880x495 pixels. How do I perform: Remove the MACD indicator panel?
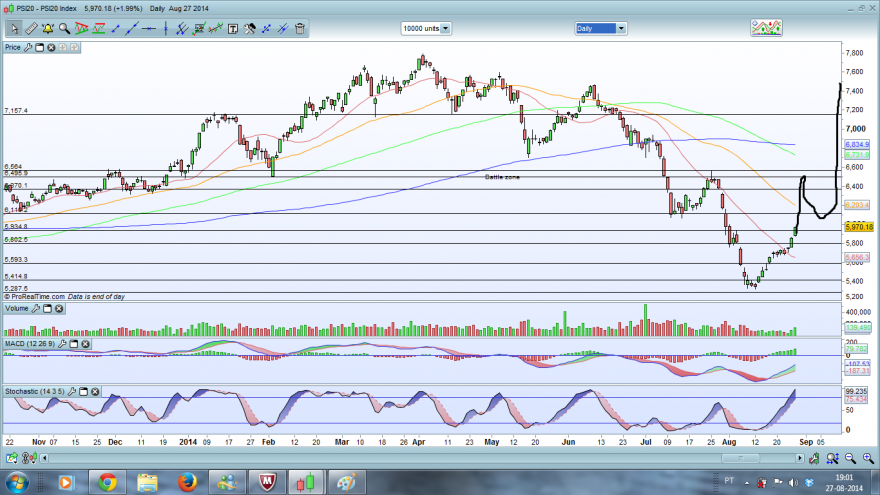pyautogui.click(x=85, y=344)
